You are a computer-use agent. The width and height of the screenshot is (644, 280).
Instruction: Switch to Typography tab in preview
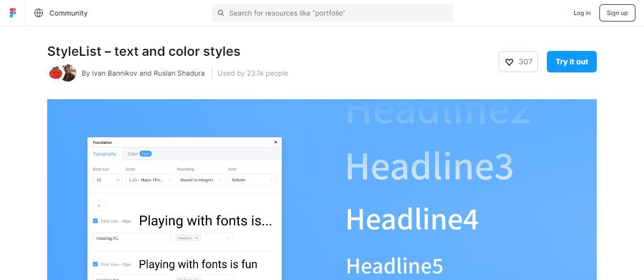click(x=105, y=154)
